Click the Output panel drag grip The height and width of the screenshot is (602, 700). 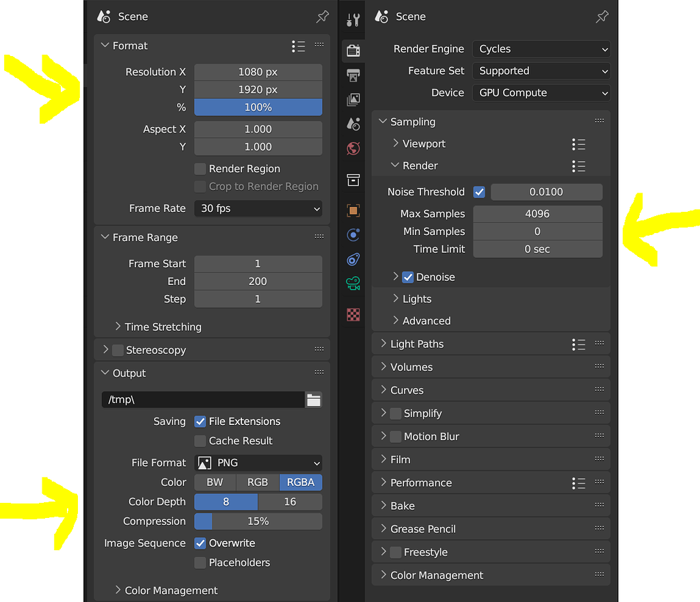pyautogui.click(x=319, y=372)
